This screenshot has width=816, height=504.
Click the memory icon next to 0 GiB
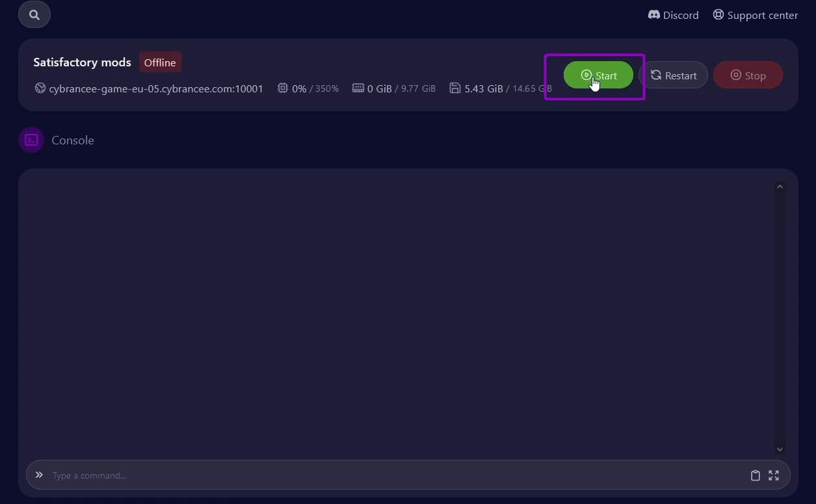358,88
